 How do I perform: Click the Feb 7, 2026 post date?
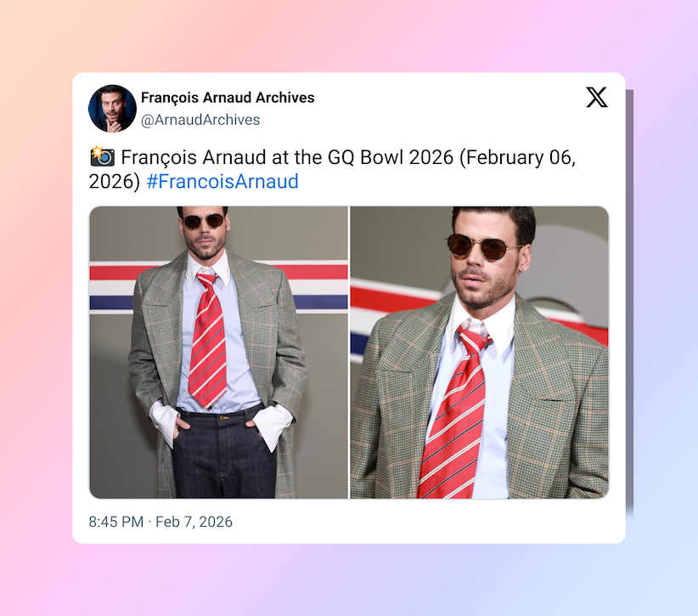coord(194,522)
